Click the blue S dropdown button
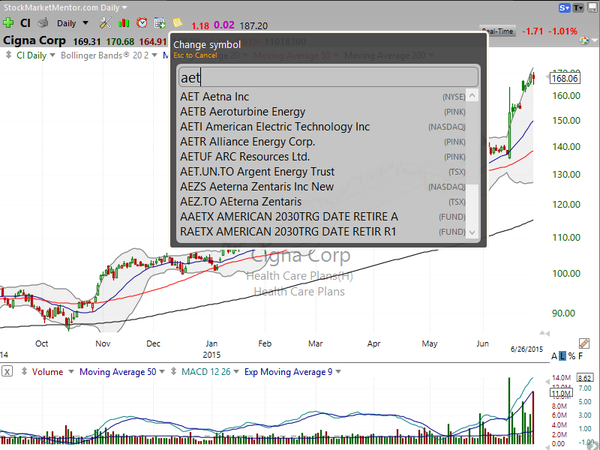 tap(564, 8)
